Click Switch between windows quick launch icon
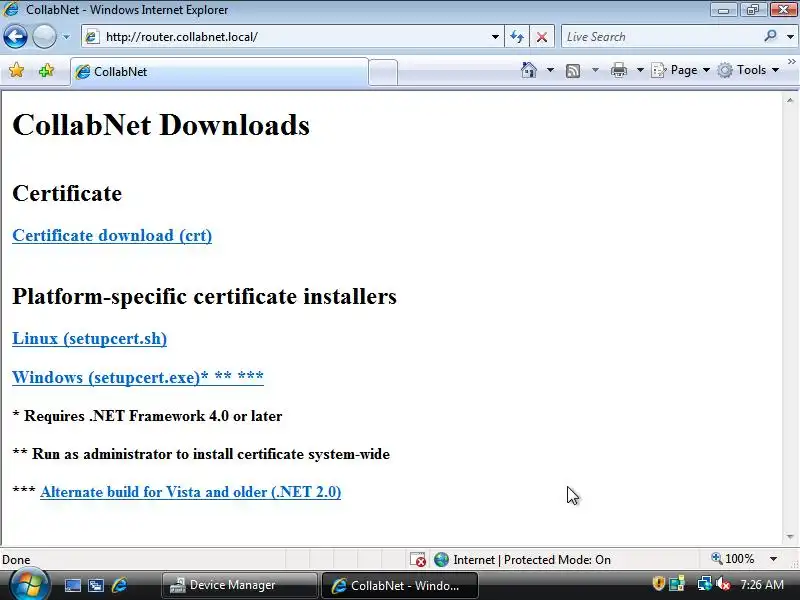 [96, 585]
